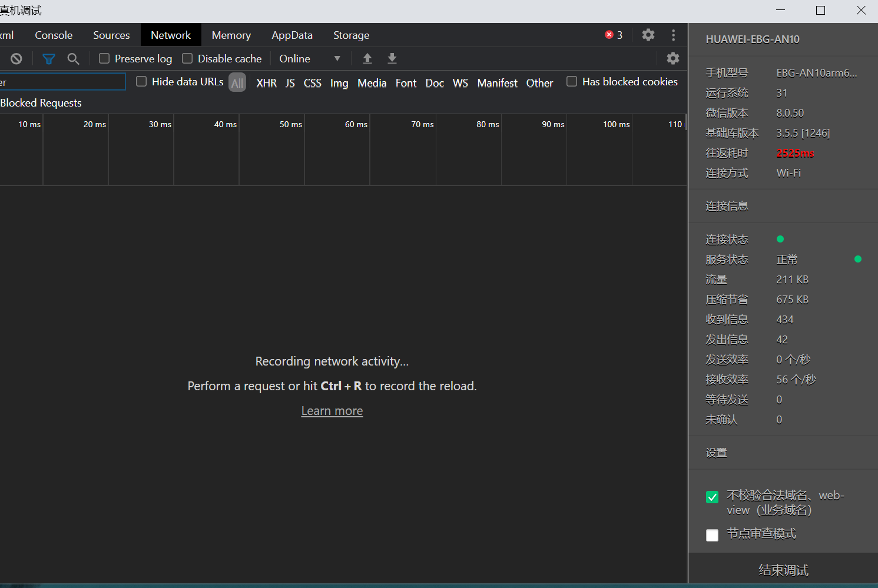Click the 设置 section header

716,453
